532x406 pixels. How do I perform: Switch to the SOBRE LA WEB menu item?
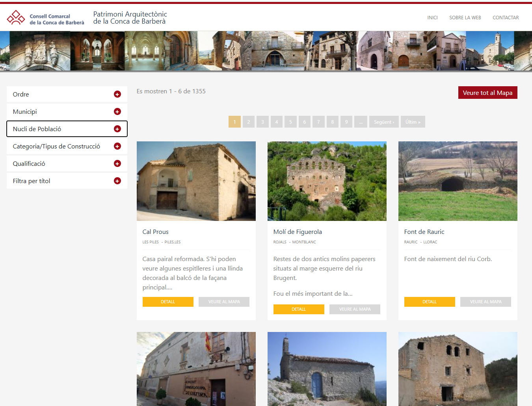(465, 17)
